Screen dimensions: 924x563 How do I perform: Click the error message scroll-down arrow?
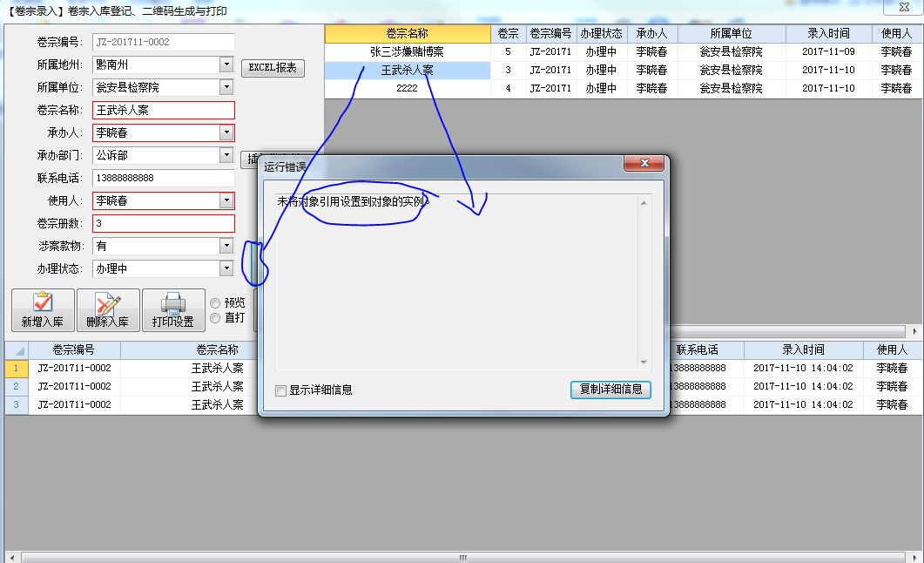(x=644, y=363)
